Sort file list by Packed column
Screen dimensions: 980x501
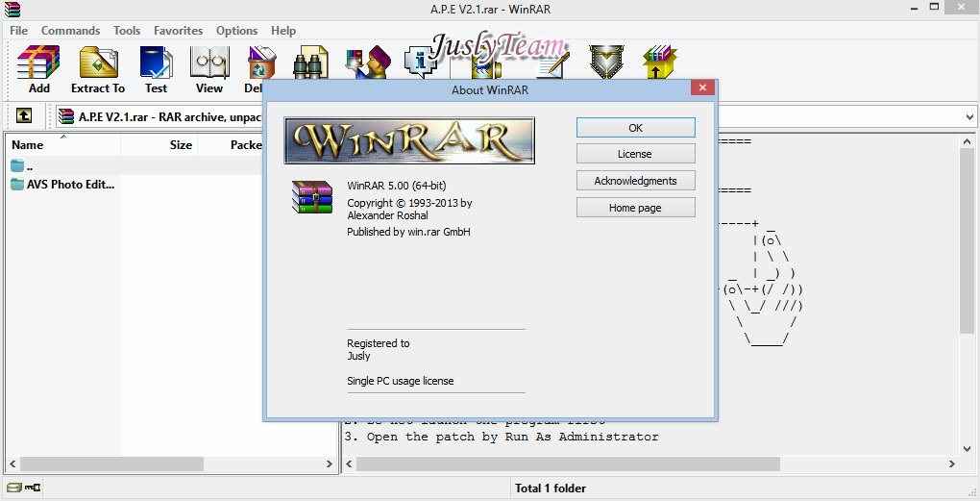pyautogui.click(x=232, y=144)
